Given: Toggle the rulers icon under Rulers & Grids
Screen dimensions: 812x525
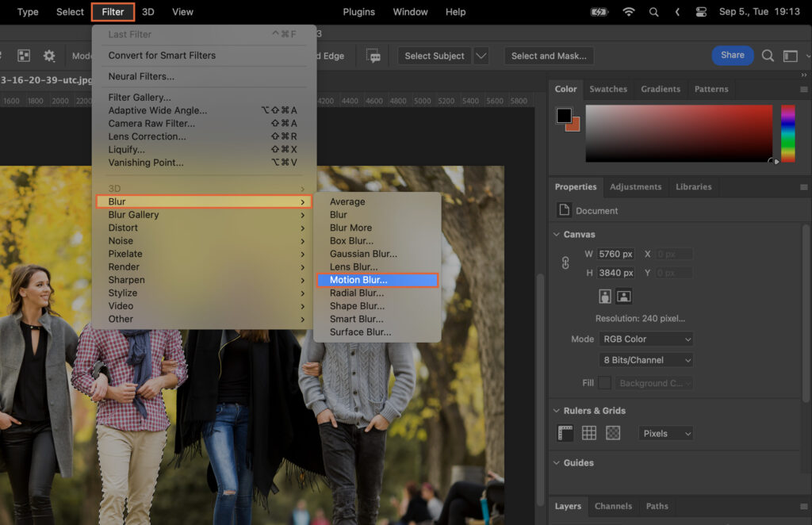Looking at the screenshot, I should [x=565, y=433].
